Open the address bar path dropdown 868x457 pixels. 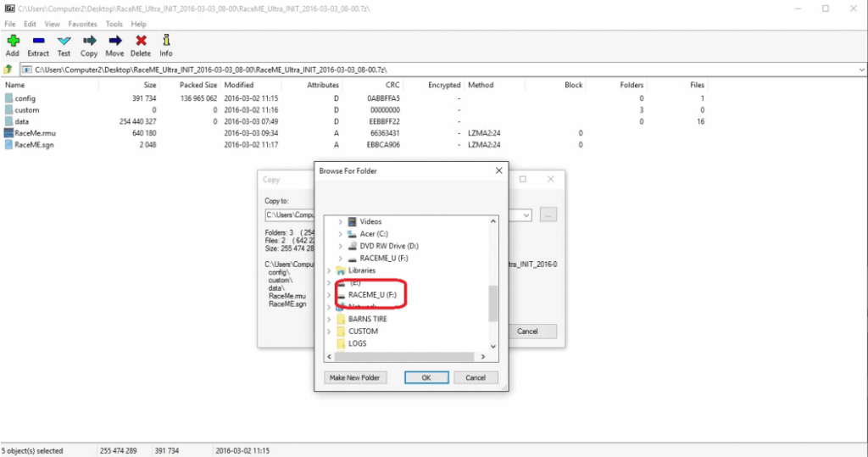pyautogui.click(x=860, y=70)
